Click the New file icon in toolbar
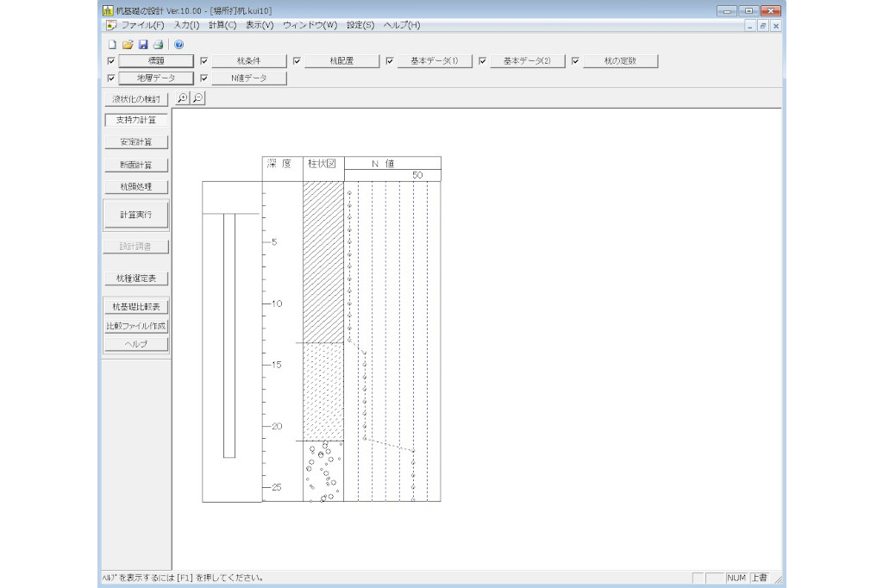883x588 pixels. tap(111, 44)
